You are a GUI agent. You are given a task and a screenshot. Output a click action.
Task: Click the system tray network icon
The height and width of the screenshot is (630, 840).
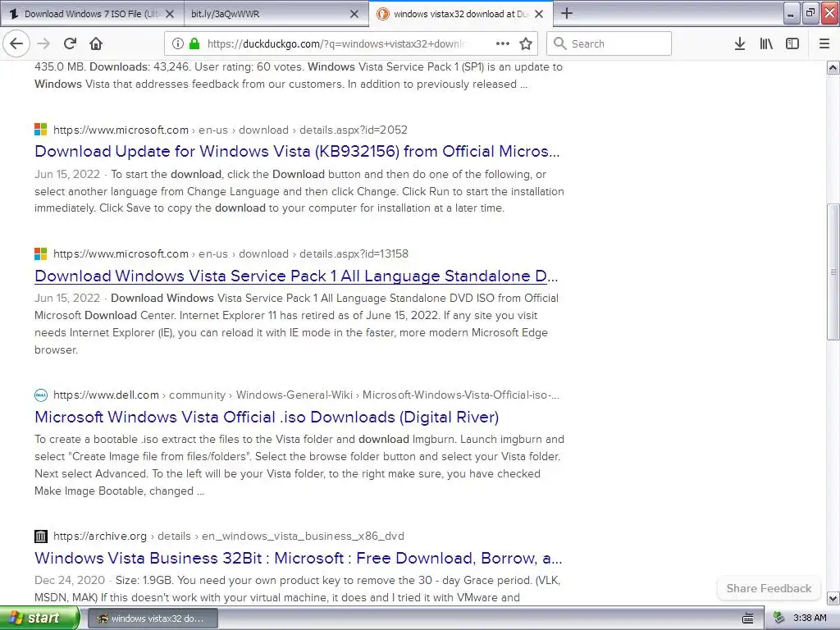click(778, 619)
